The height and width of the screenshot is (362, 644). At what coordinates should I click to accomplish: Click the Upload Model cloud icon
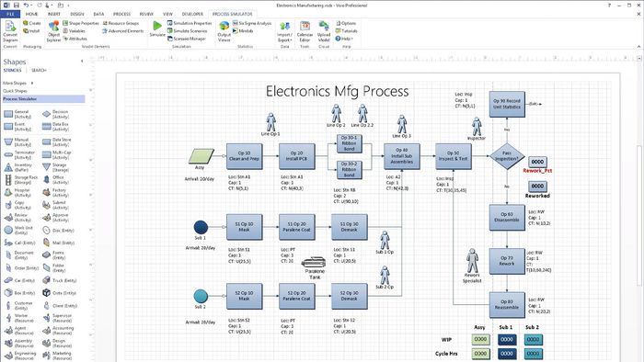pyautogui.click(x=324, y=31)
